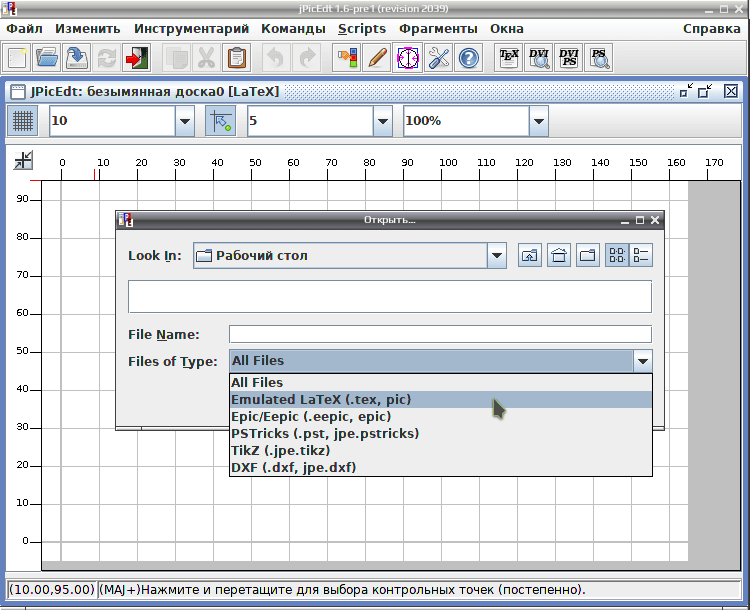Open the drawing tools palette icon
The height and width of the screenshot is (610, 750).
[346, 58]
